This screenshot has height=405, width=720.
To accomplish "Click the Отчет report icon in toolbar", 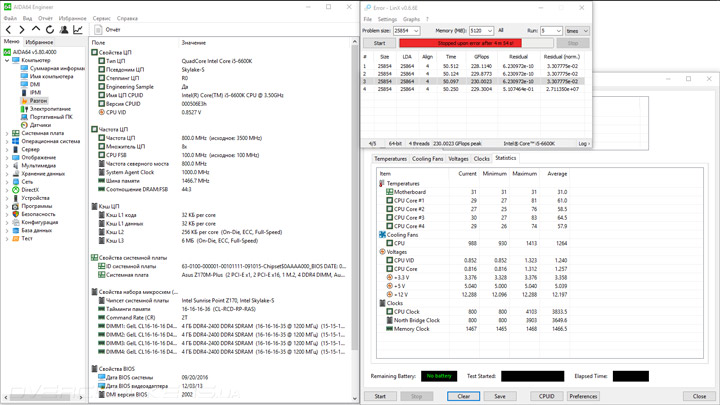I will 98,30.
